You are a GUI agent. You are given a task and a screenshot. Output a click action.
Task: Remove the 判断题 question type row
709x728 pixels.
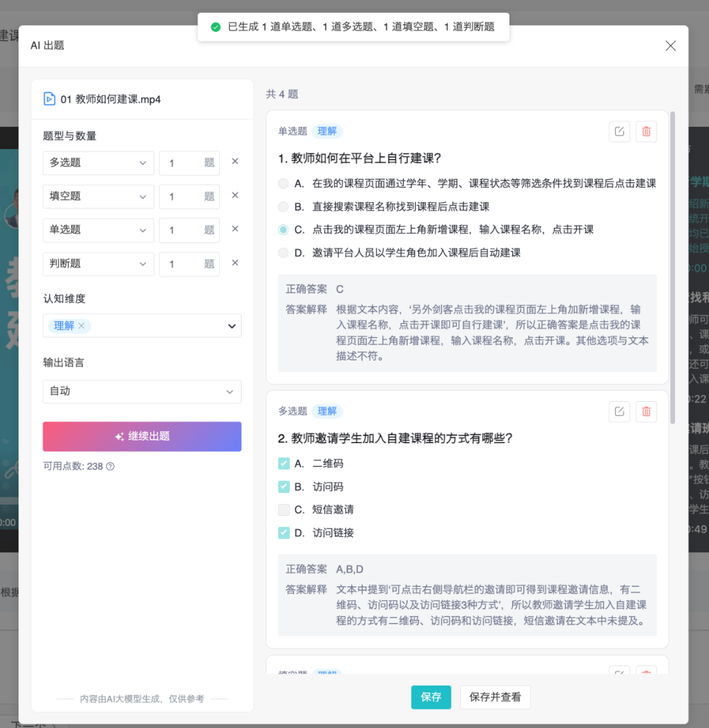[x=235, y=263]
